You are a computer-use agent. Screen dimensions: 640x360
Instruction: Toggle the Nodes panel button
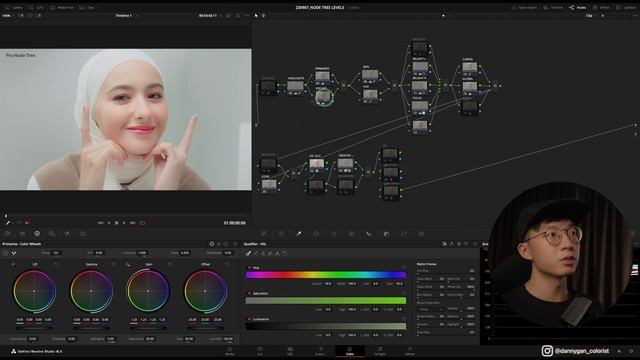[578, 7]
